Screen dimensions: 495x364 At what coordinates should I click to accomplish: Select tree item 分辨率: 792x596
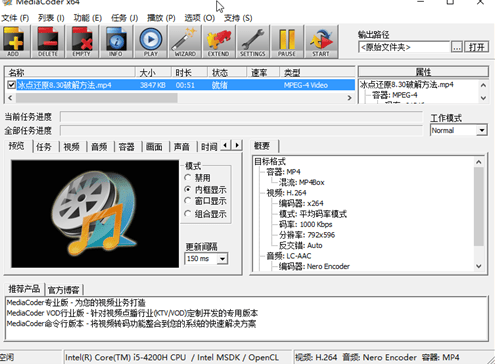click(x=307, y=235)
